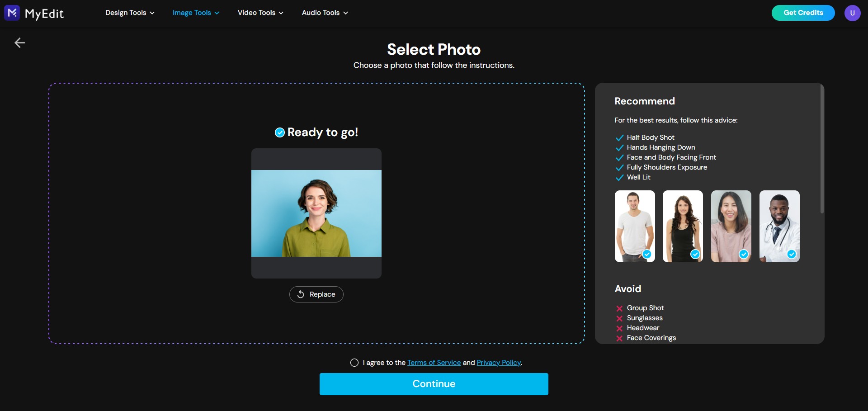Open the Terms of Service link
The image size is (868, 411).
[434, 362]
